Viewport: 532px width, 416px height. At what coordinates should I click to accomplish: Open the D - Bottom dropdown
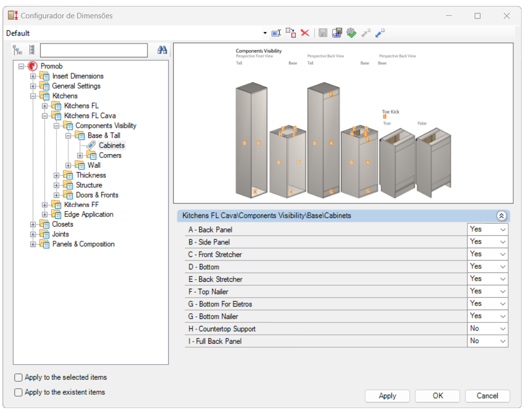[x=487, y=266]
